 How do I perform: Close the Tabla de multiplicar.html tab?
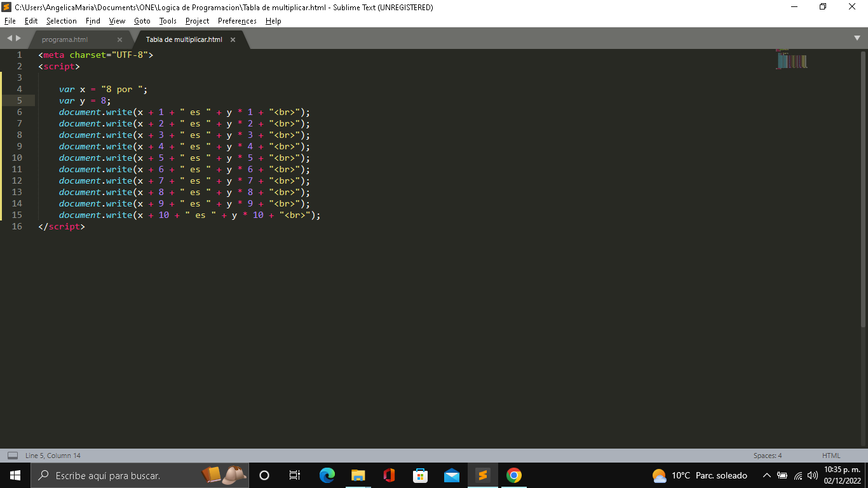click(x=233, y=39)
